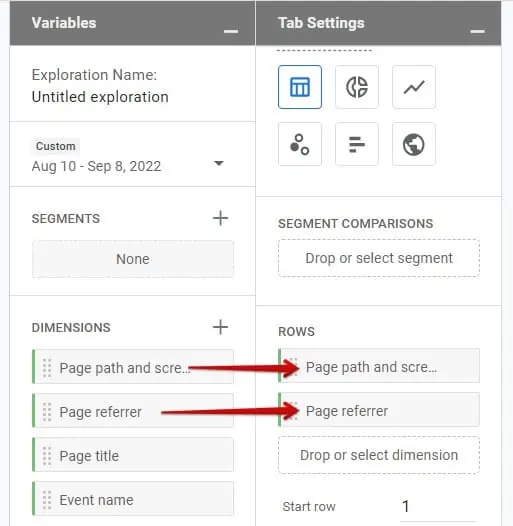Select the Bar chart visualization icon
Viewport: 513px width, 526px height.
357,144
